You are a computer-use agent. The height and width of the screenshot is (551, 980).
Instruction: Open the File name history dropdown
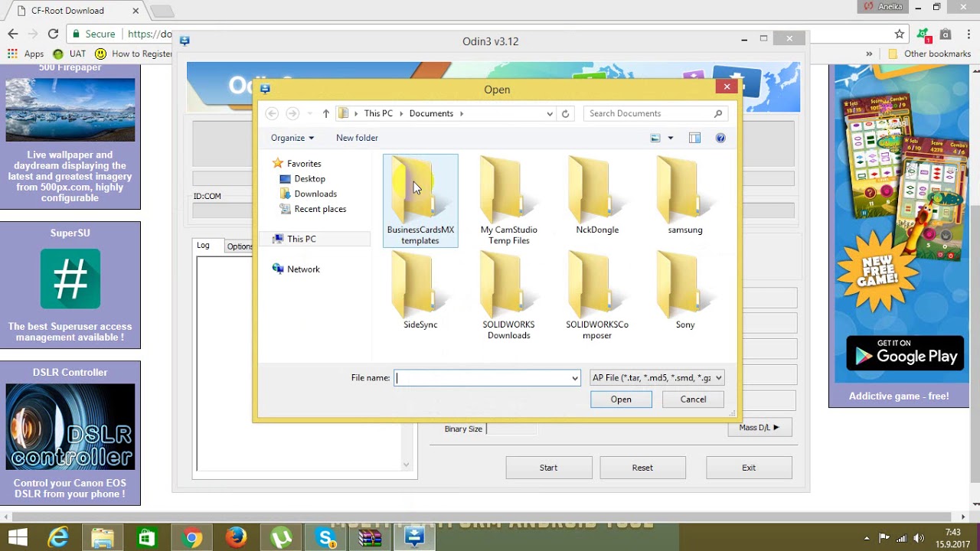point(574,378)
